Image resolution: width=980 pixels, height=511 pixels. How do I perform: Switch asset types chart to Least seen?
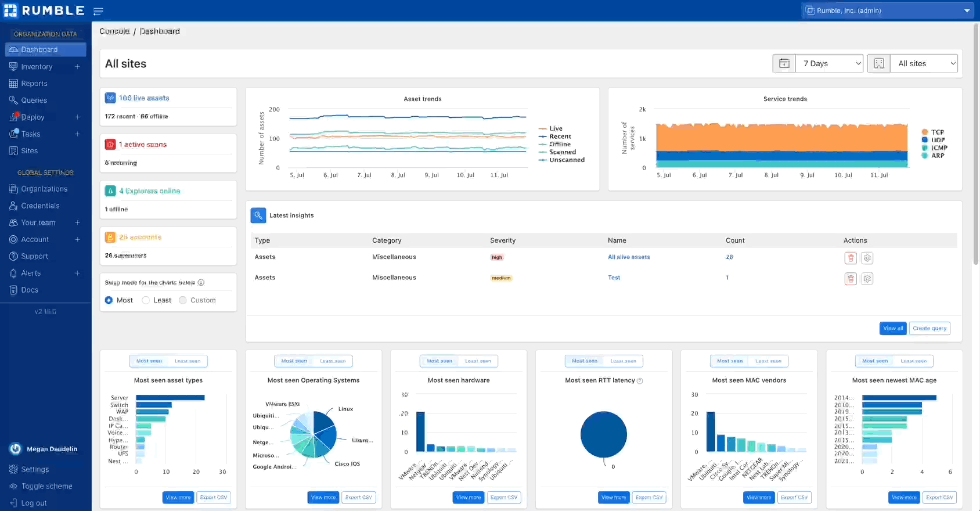coord(188,361)
